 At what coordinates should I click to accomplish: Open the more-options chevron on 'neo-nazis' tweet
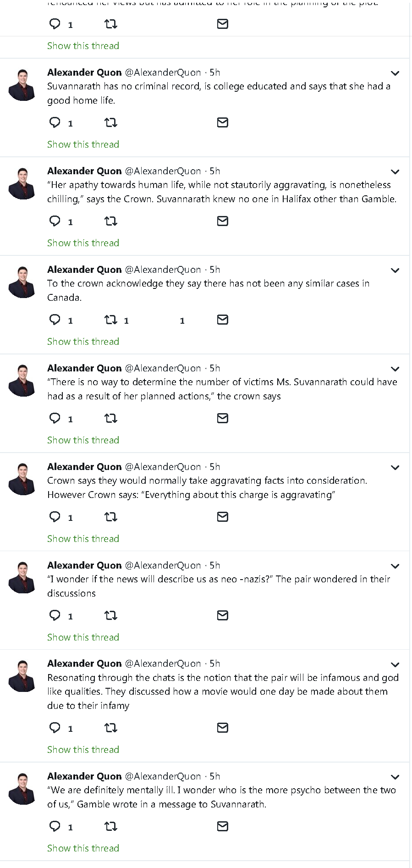(395, 566)
